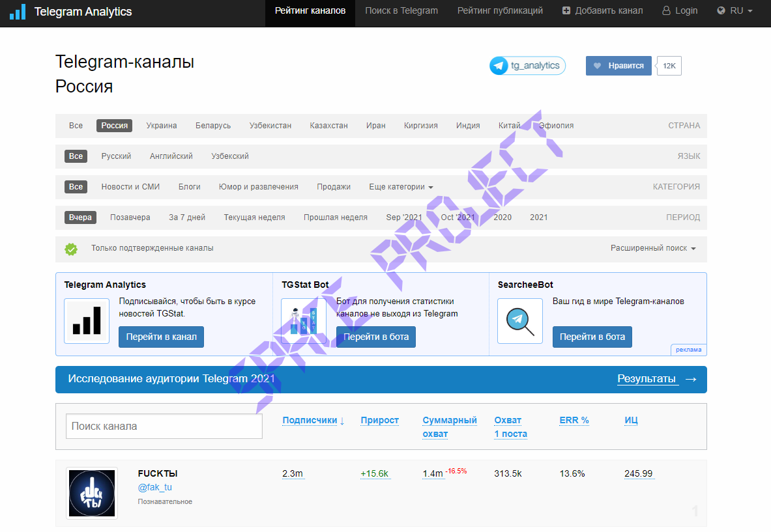The image size is (771, 532).
Task: Select the Новости и СМИ category
Action: point(130,187)
